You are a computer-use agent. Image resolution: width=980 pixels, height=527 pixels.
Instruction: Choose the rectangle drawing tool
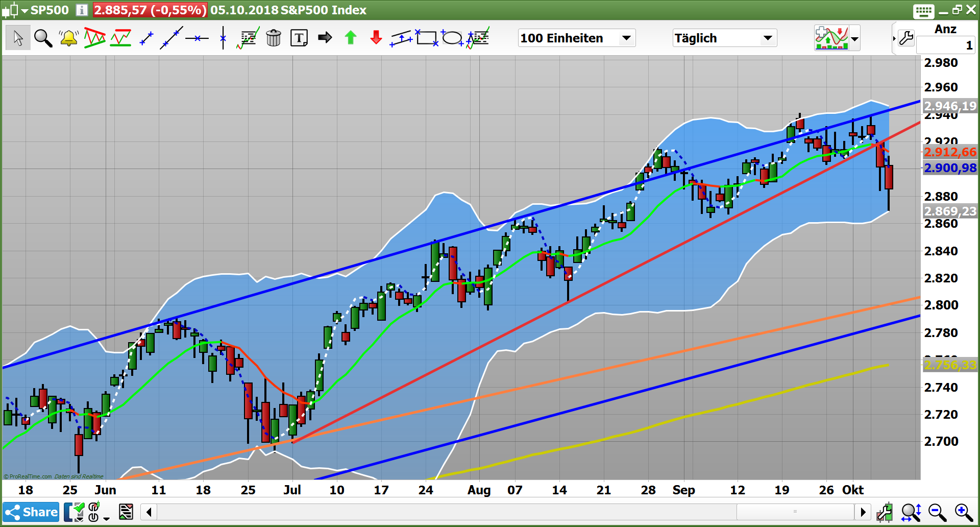point(427,38)
